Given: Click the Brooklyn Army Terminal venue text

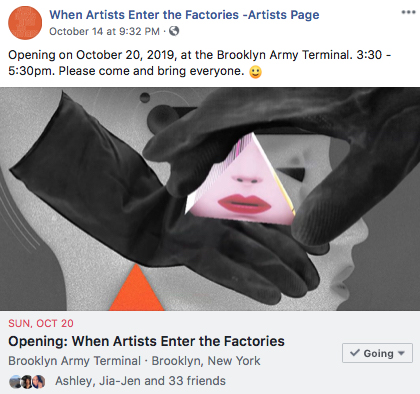Looking at the screenshot, I should pos(74,361).
